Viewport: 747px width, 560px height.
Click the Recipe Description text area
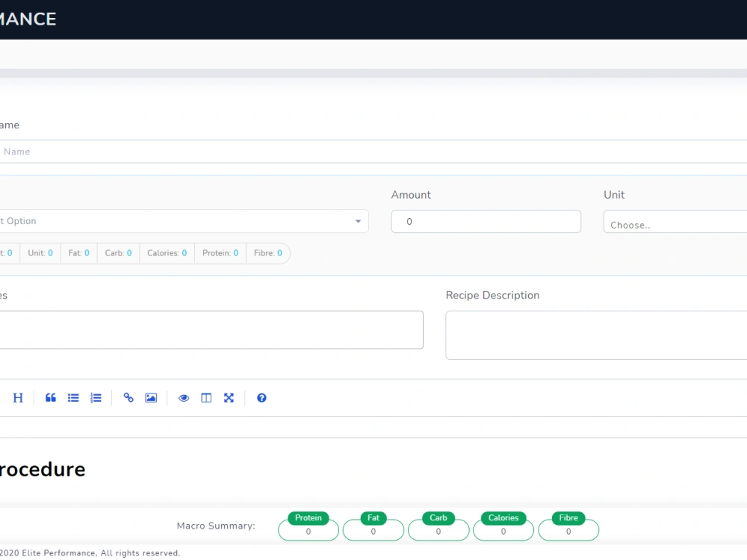[596, 335]
